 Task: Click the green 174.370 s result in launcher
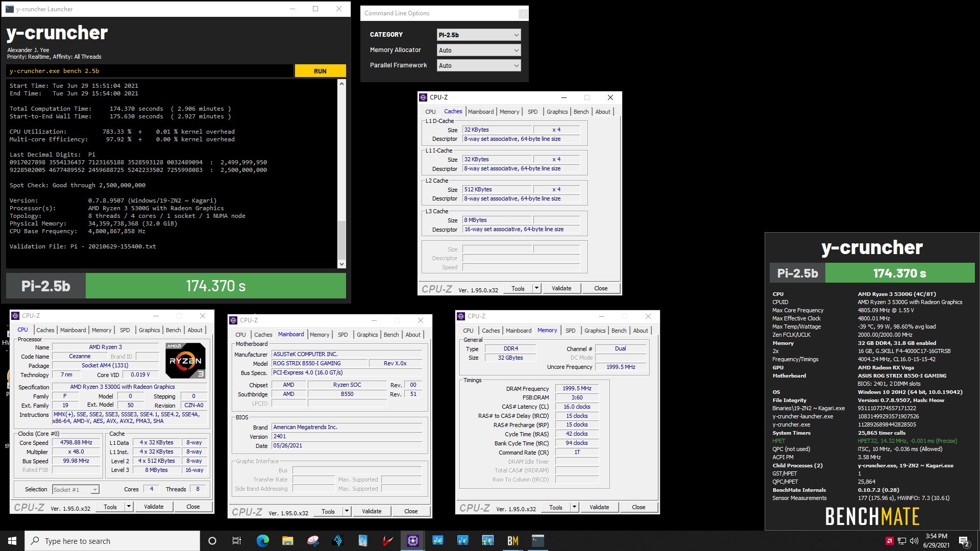(x=215, y=286)
